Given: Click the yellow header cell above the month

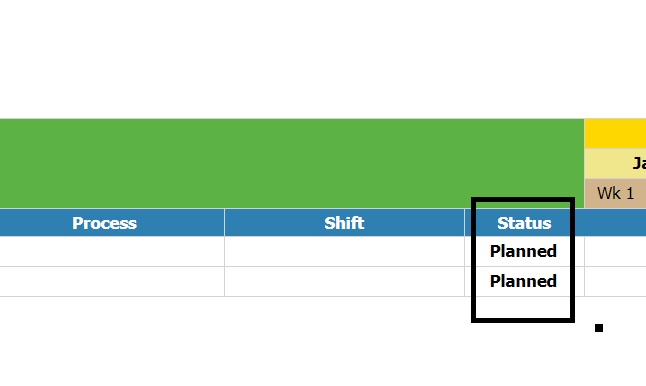Looking at the screenshot, I should (615, 133).
